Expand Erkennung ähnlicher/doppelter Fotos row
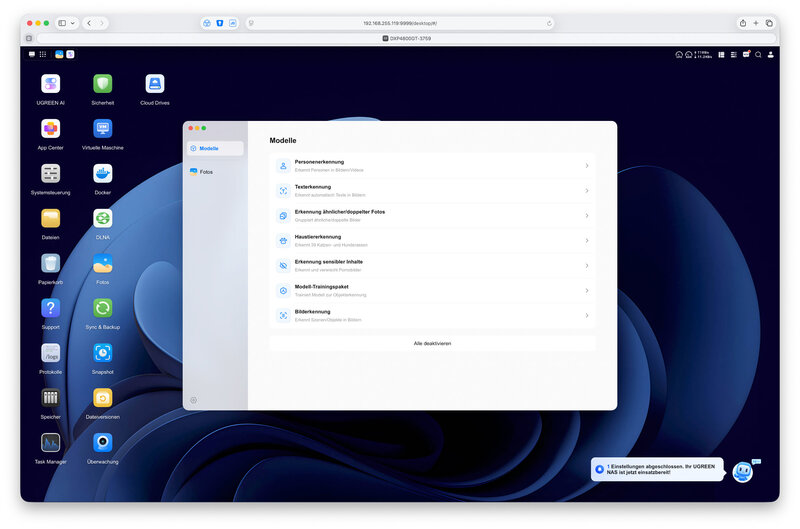Image resolution: width=800 pixels, height=529 pixels. click(433, 216)
